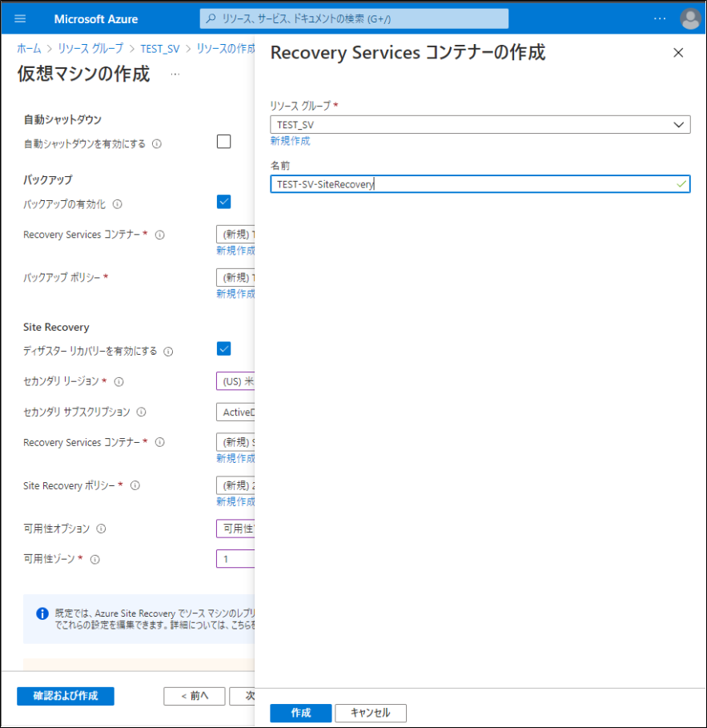This screenshot has width=707, height=728.
Task: Open the ellipsis next to 仮想マシンの作成
Action: click(175, 74)
